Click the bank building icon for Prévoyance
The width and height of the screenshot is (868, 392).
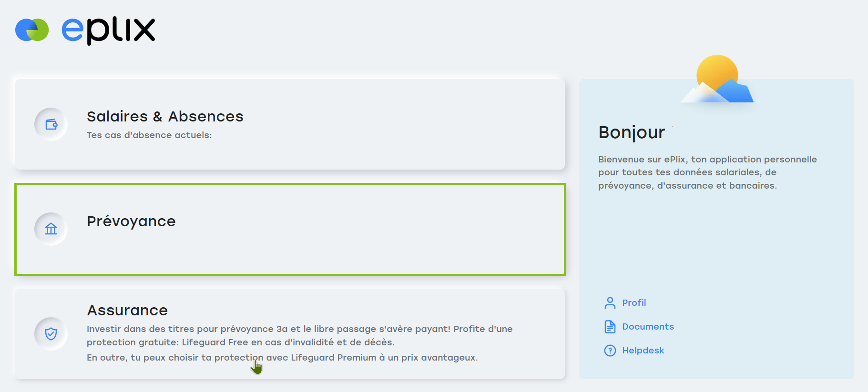pyautogui.click(x=51, y=229)
